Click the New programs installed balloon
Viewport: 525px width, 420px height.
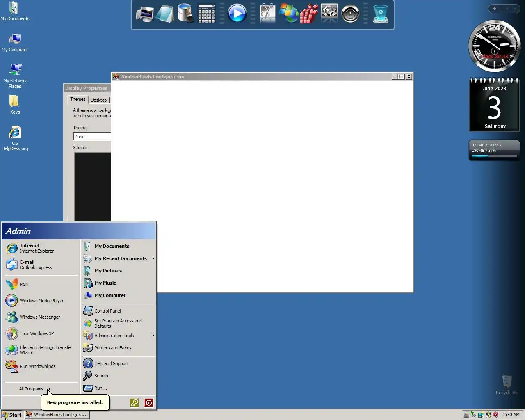75,402
